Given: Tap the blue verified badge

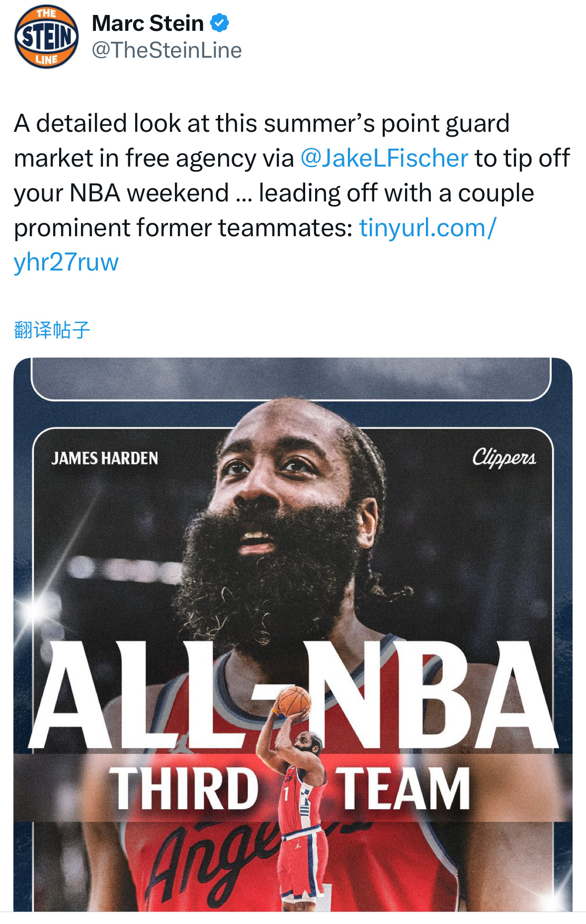Looking at the screenshot, I should 219,23.
